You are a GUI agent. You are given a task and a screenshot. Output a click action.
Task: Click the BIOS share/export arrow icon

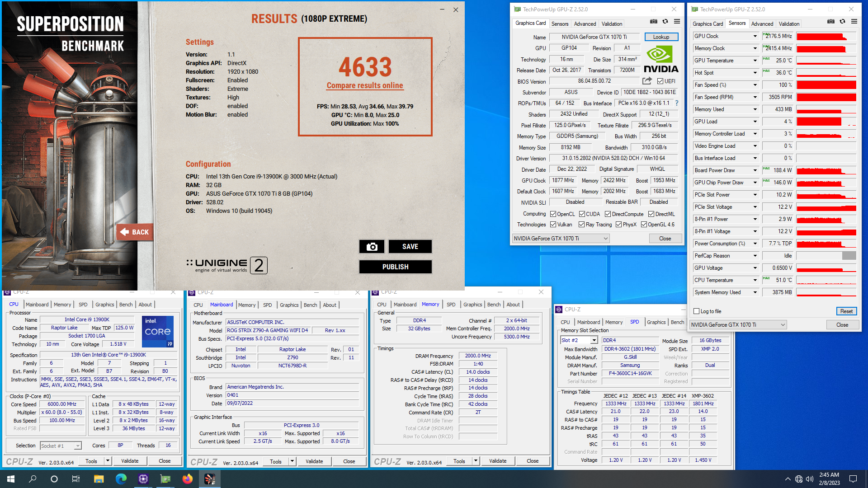(x=647, y=81)
